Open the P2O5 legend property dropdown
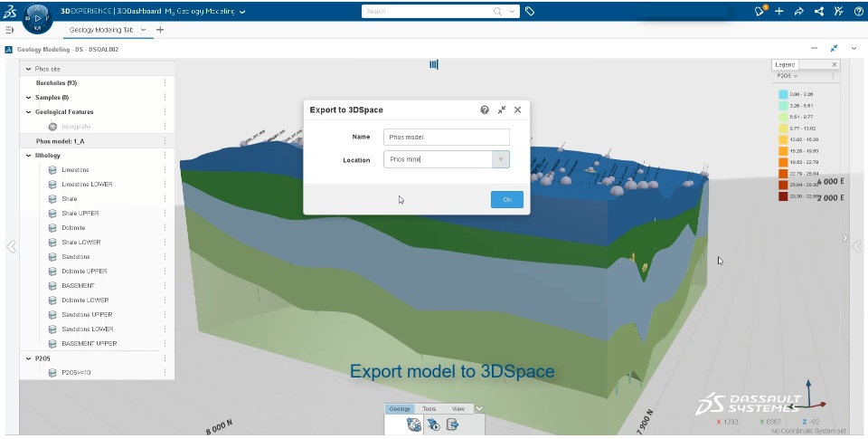The height and width of the screenshot is (439, 868). coord(796,76)
